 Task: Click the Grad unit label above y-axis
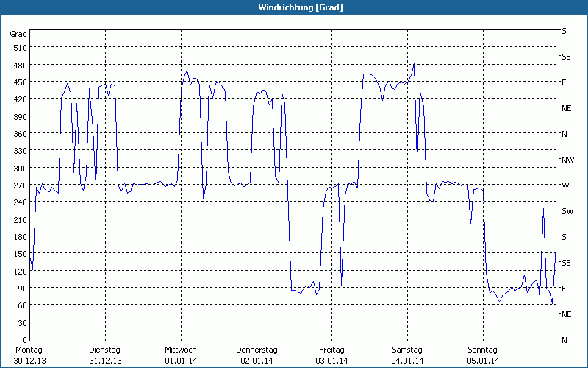[18, 34]
